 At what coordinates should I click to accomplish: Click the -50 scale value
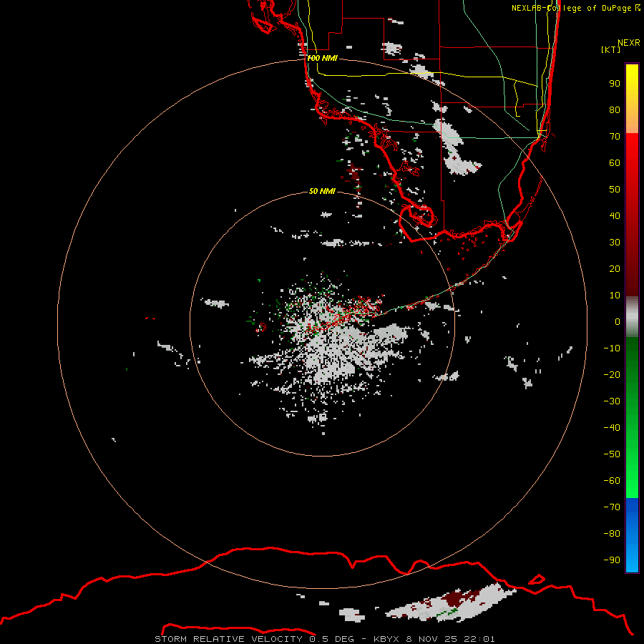pos(612,454)
